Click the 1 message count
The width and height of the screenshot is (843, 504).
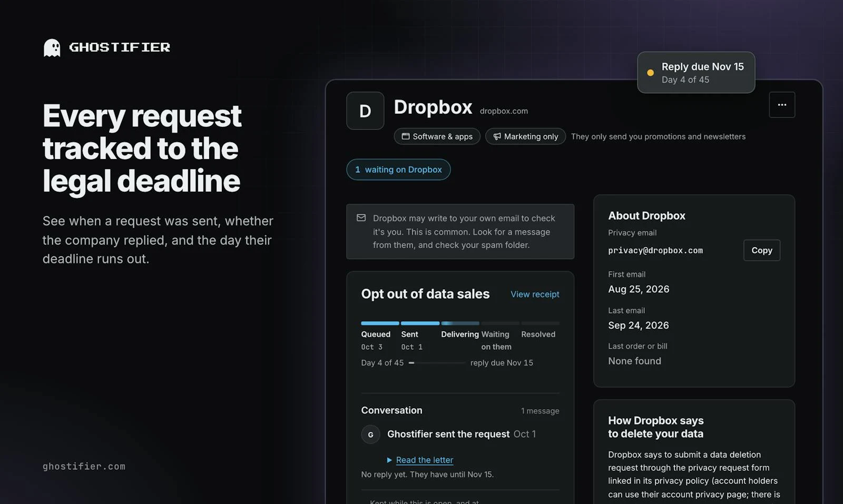click(x=540, y=411)
